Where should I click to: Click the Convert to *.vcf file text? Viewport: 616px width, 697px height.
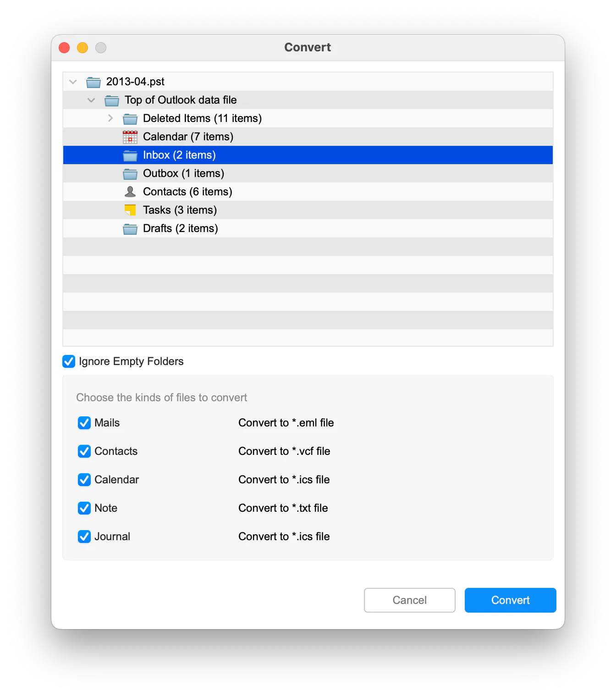pyautogui.click(x=284, y=451)
